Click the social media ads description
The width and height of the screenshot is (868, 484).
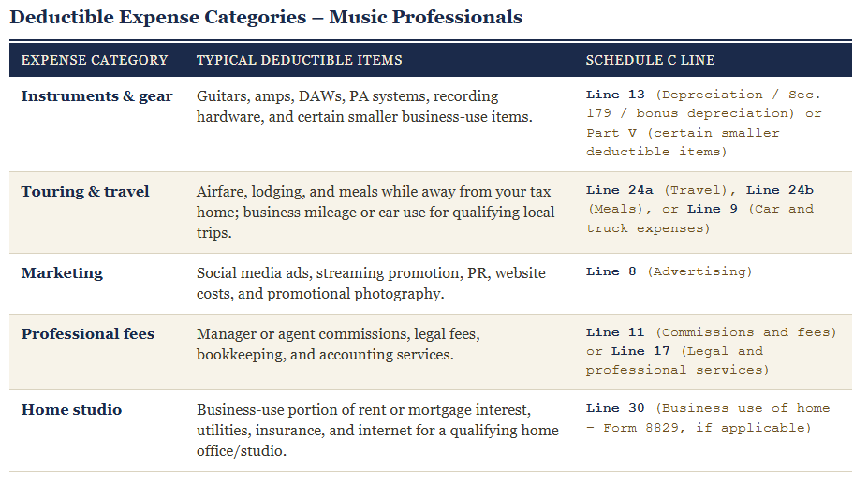pyautogui.click(x=371, y=283)
